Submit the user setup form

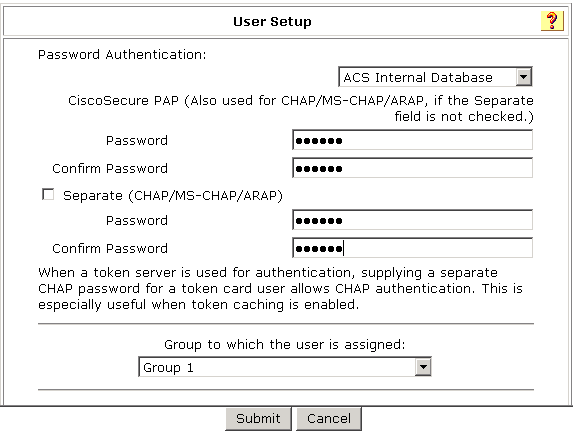coord(258,418)
